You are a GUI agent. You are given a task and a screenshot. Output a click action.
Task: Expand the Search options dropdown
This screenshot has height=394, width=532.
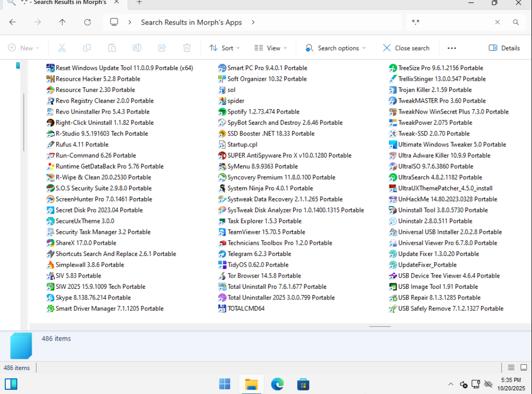[335, 48]
